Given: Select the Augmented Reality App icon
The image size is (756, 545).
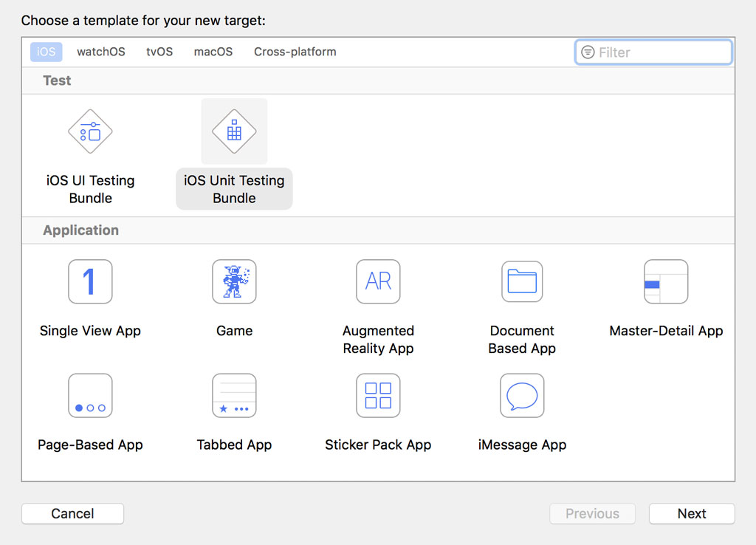Looking at the screenshot, I should (x=378, y=281).
